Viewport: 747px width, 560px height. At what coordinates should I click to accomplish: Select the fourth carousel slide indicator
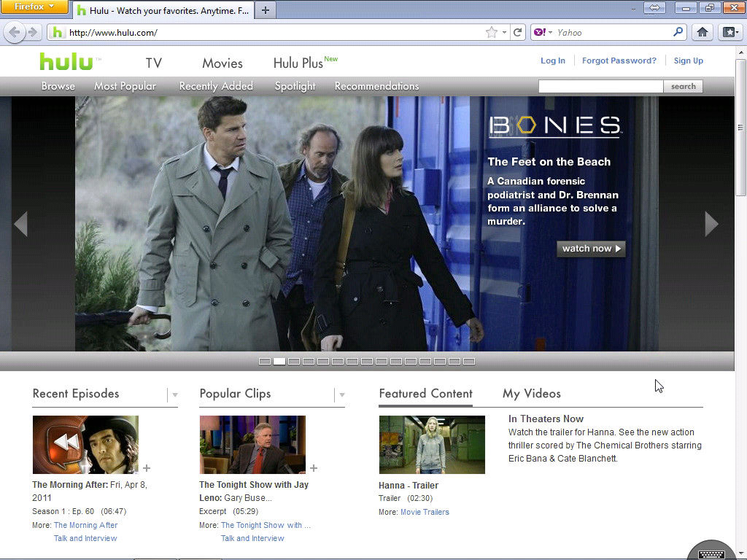coord(309,362)
